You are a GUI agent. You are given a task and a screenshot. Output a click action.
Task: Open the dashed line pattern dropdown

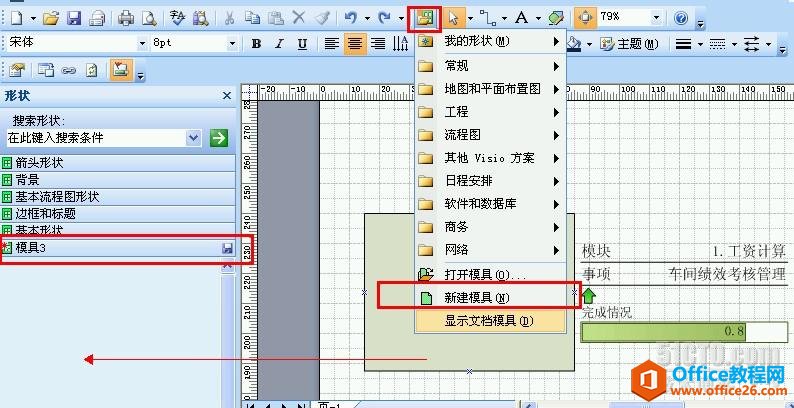pyautogui.click(x=734, y=45)
